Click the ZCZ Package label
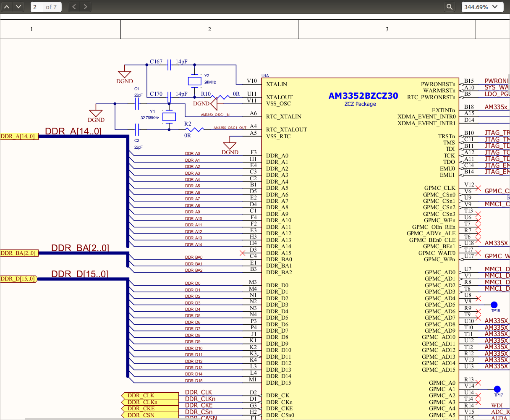 360,104
